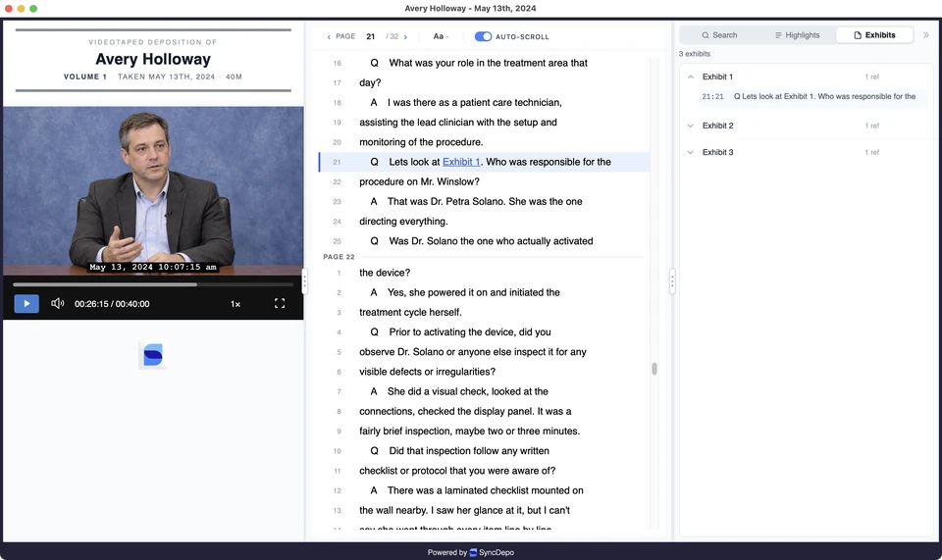Image resolution: width=942 pixels, height=560 pixels.
Task: Select line 25 'Was Dr. Solano the one'
Action: tap(484, 241)
